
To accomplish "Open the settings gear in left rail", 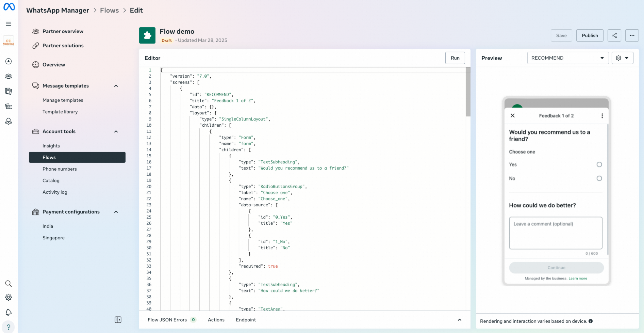I will click(9, 297).
